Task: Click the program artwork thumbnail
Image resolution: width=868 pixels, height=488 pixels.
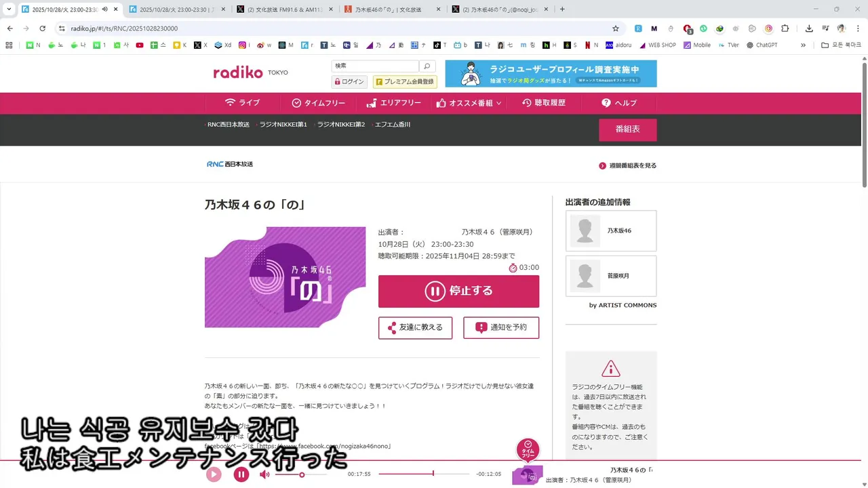Action: [x=285, y=277]
